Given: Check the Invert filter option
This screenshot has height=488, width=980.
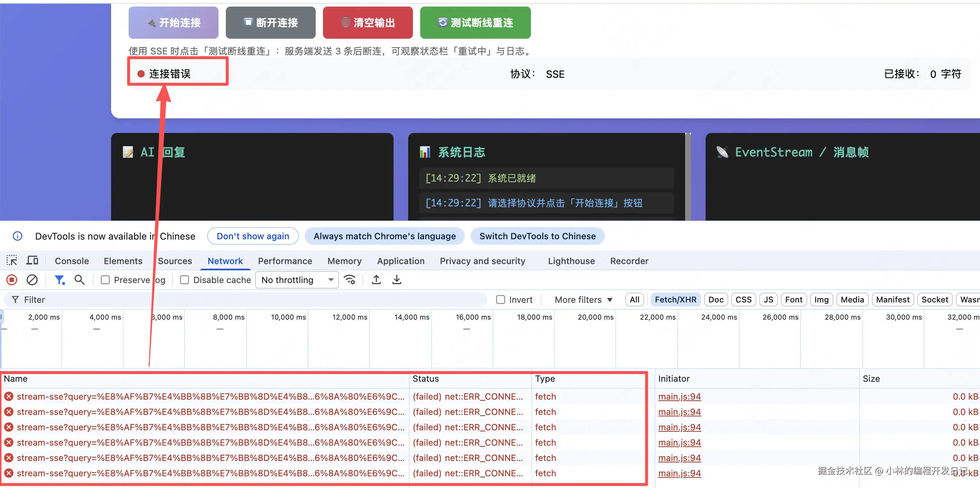Looking at the screenshot, I should [501, 300].
